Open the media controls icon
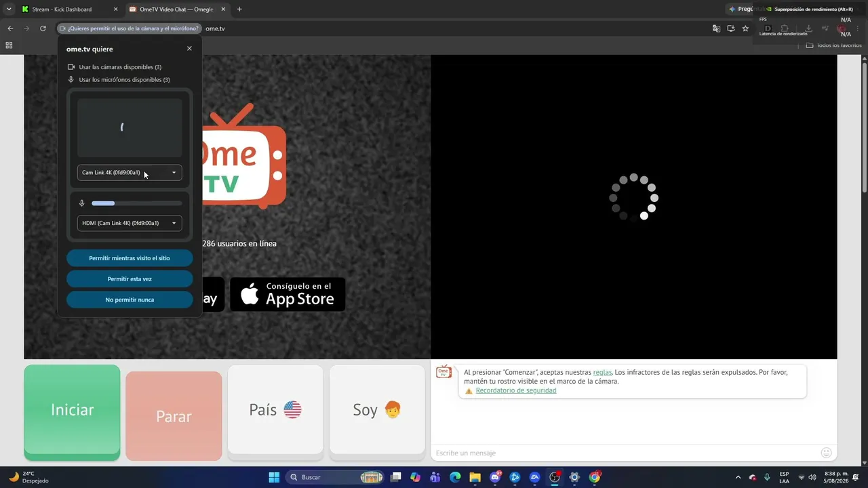Screen dimensions: 868x488 tap(825, 28)
